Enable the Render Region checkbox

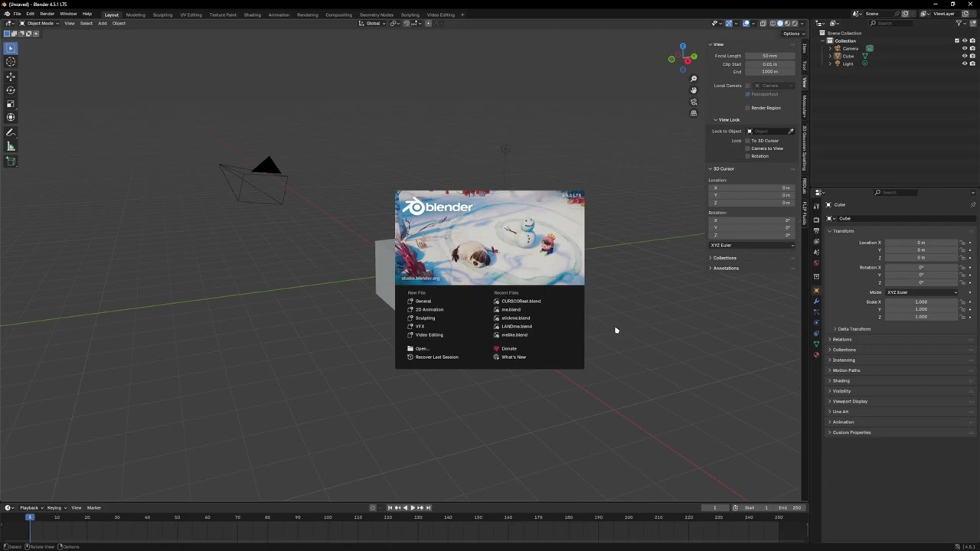click(748, 108)
